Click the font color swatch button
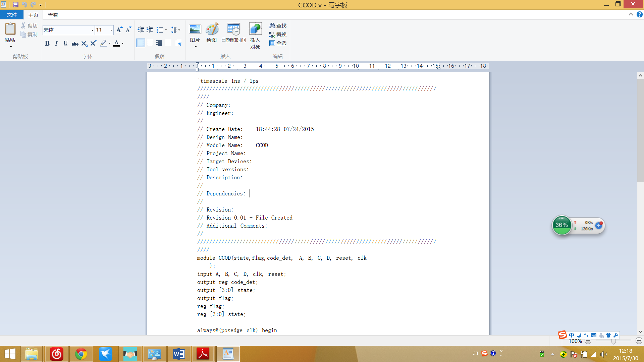The height and width of the screenshot is (362, 644). point(116,43)
